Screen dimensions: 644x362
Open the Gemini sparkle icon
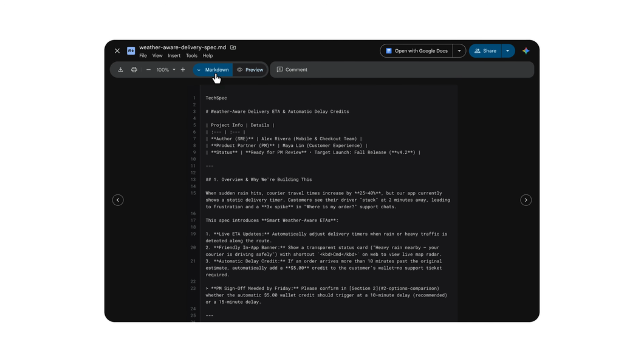coord(526,51)
